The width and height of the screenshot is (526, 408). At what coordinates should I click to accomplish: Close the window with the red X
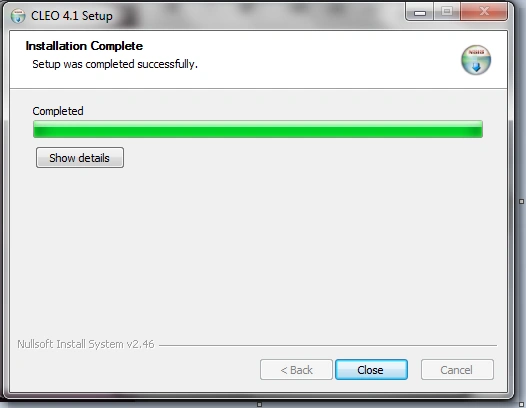coord(484,12)
